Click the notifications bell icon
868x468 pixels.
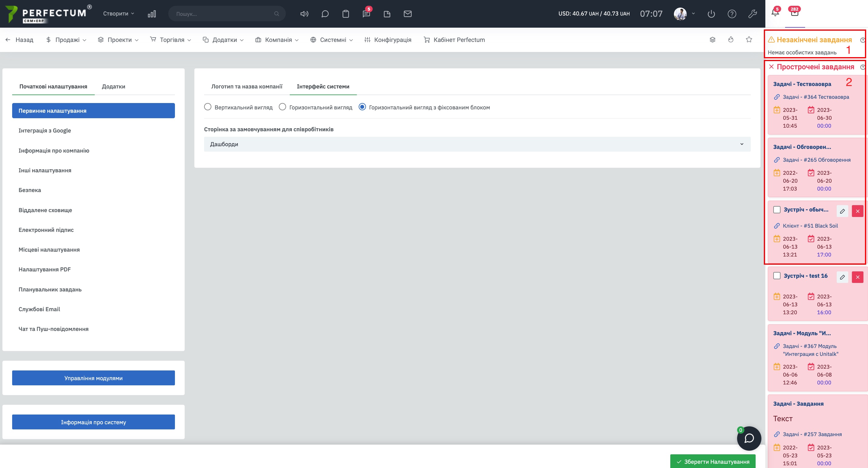click(775, 13)
